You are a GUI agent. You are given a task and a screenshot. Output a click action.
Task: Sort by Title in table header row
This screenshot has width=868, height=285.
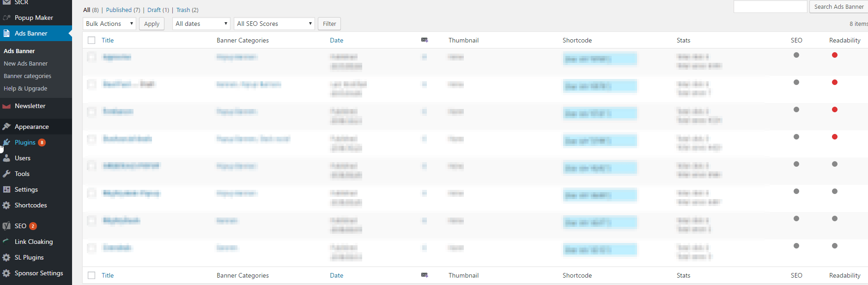(x=108, y=40)
